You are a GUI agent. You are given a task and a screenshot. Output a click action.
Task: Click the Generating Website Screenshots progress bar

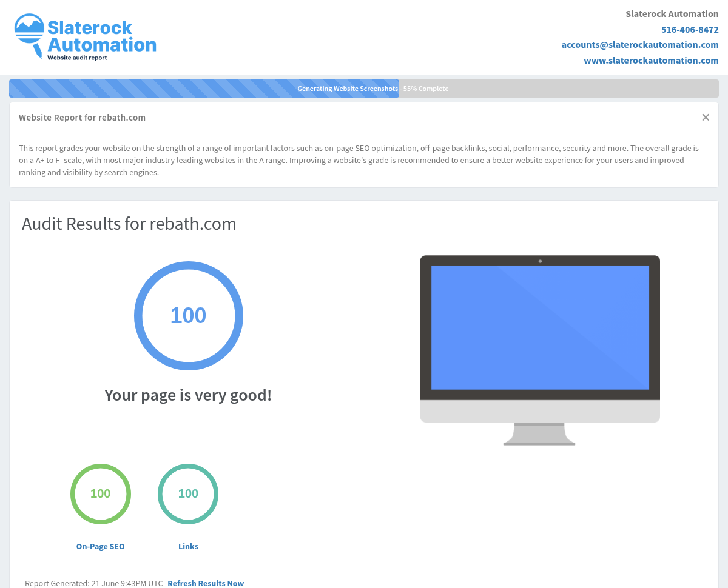click(364, 89)
